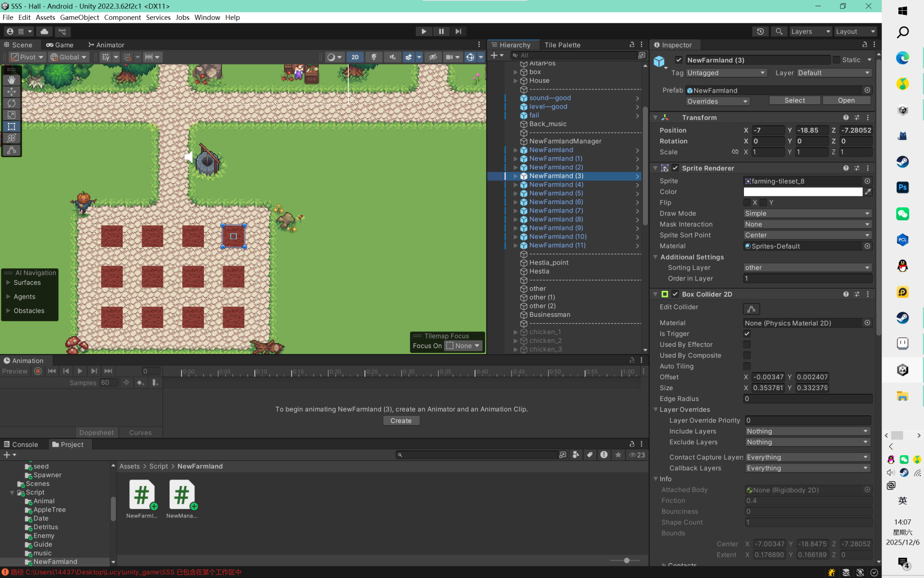Enable animation record button
The height and width of the screenshot is (578, 924).
[38, 371]
